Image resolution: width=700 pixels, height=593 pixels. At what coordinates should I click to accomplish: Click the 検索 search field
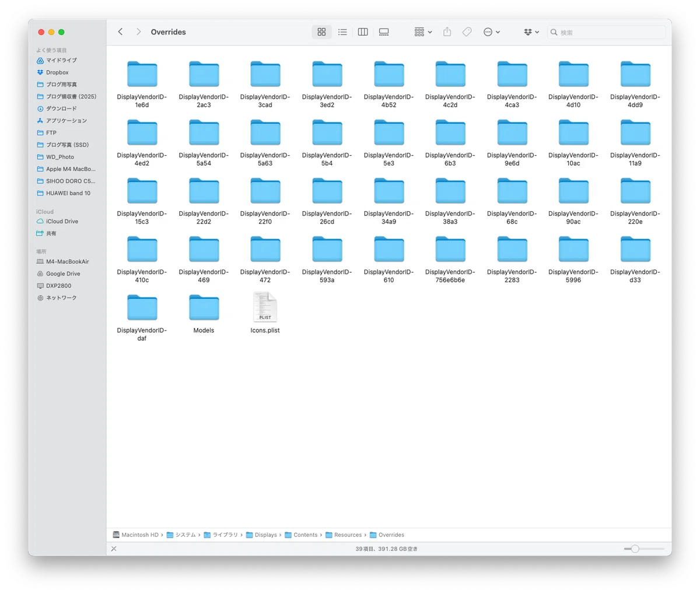[606, 32]
